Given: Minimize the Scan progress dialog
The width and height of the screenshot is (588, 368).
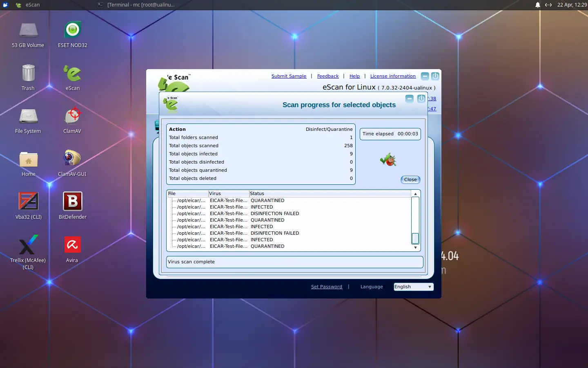Looking at the screenshot, I should point(410,99).
